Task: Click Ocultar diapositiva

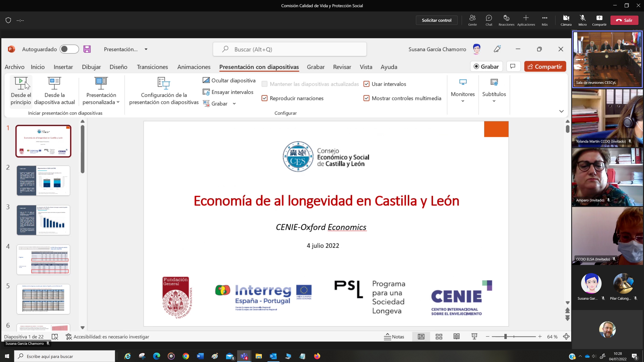Action: (x=229, y=80)
